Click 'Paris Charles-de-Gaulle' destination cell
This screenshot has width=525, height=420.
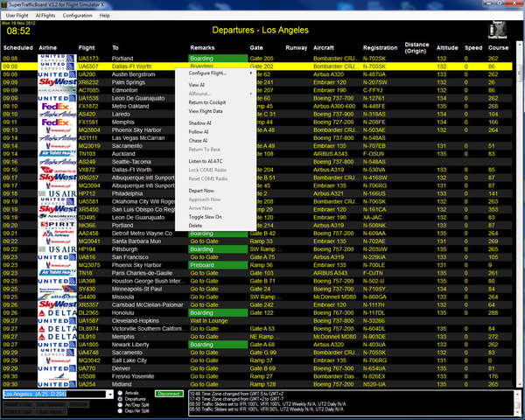(142, 273)
